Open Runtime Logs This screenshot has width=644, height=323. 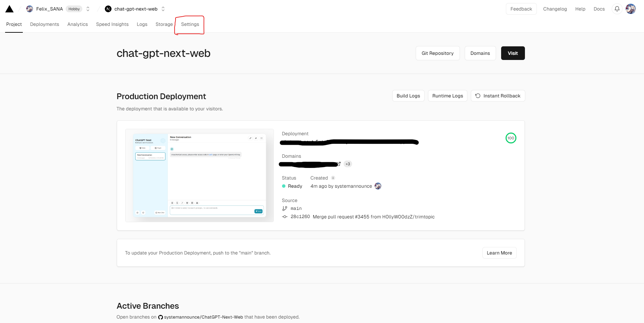(x=447, y=96)
